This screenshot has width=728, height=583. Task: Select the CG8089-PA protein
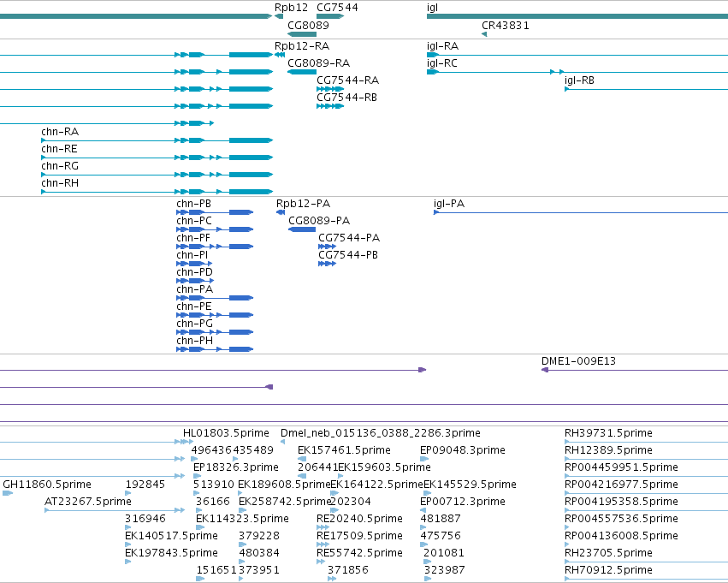click(302, 229)
